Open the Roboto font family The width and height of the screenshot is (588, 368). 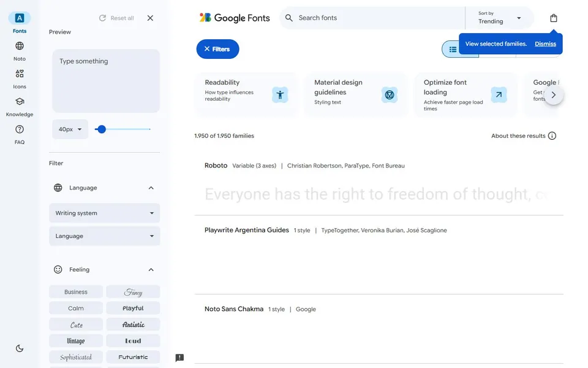(x=216, y=166)
